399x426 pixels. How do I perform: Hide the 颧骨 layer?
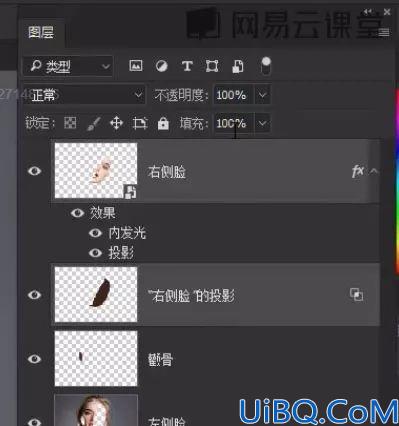click(x=35, y=359)
